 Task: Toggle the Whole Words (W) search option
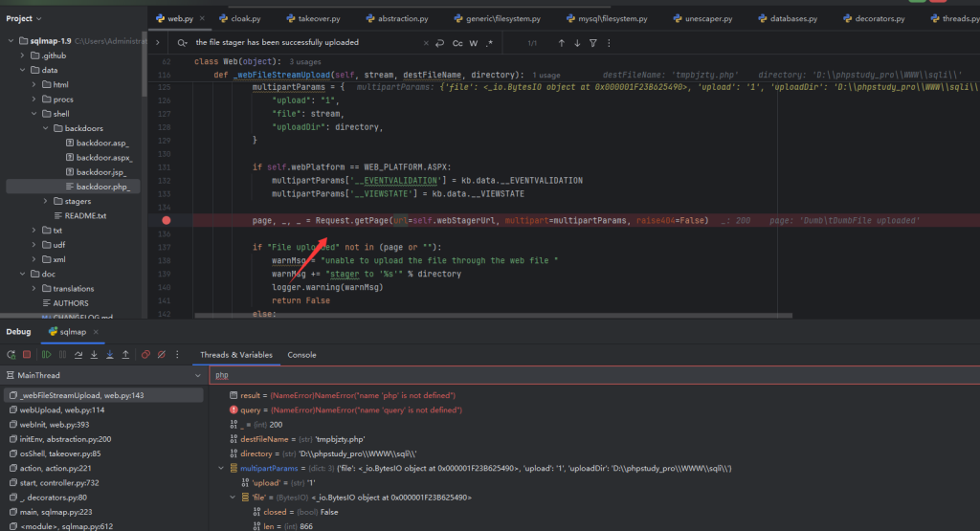[474, 43]
